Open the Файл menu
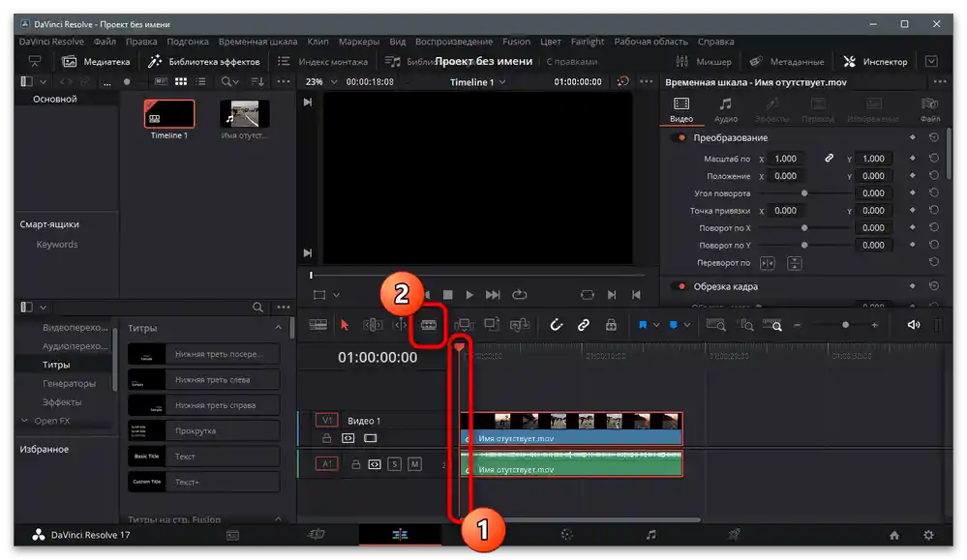Viewport: 967px width, 560px height. click(105, 42)
